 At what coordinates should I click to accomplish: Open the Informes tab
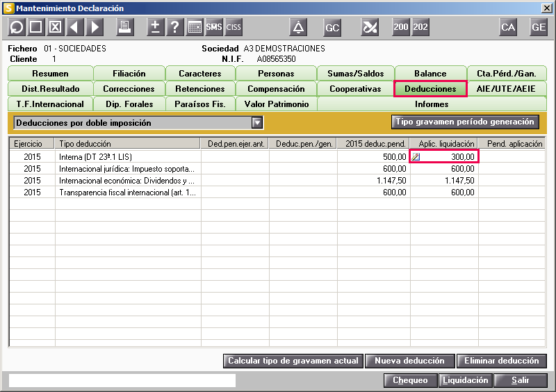click(432, 104)
